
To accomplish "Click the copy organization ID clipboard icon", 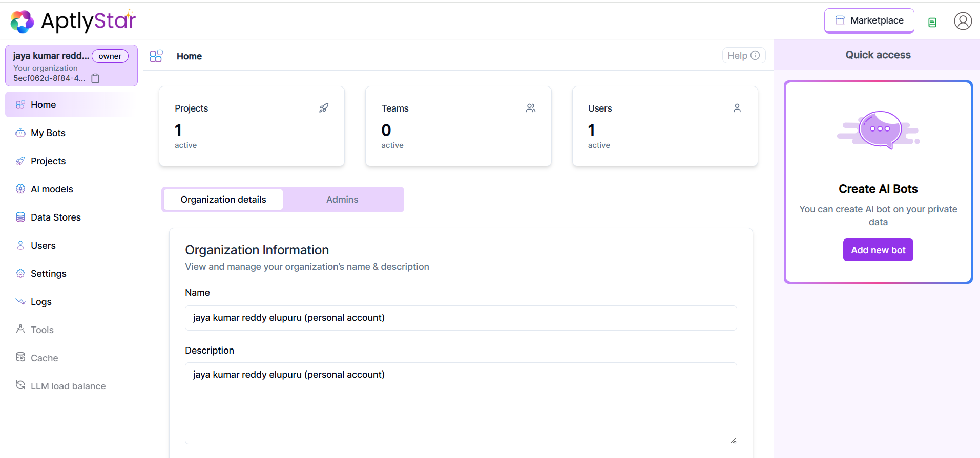I will point(95,78).
